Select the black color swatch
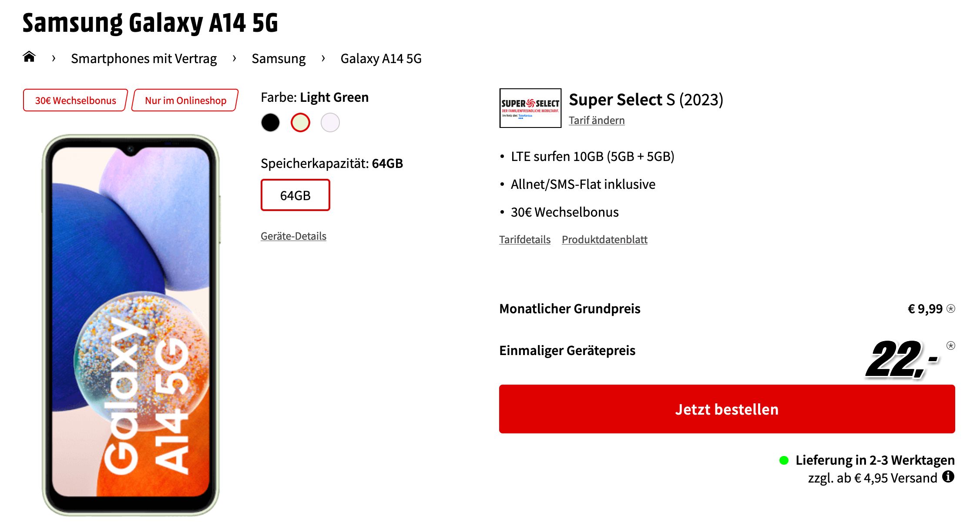980x523 pixels. 270,122
